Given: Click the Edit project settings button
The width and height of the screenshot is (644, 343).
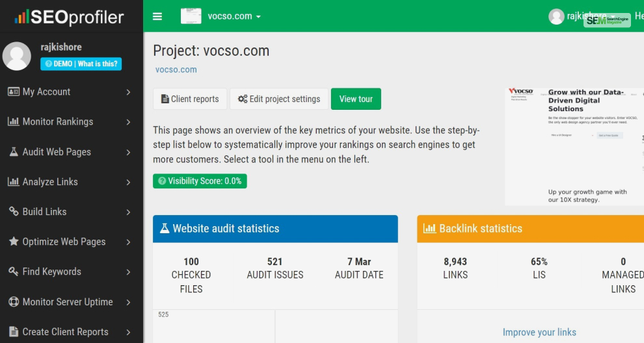Looking at the screenshot, I should pos(279,99).
